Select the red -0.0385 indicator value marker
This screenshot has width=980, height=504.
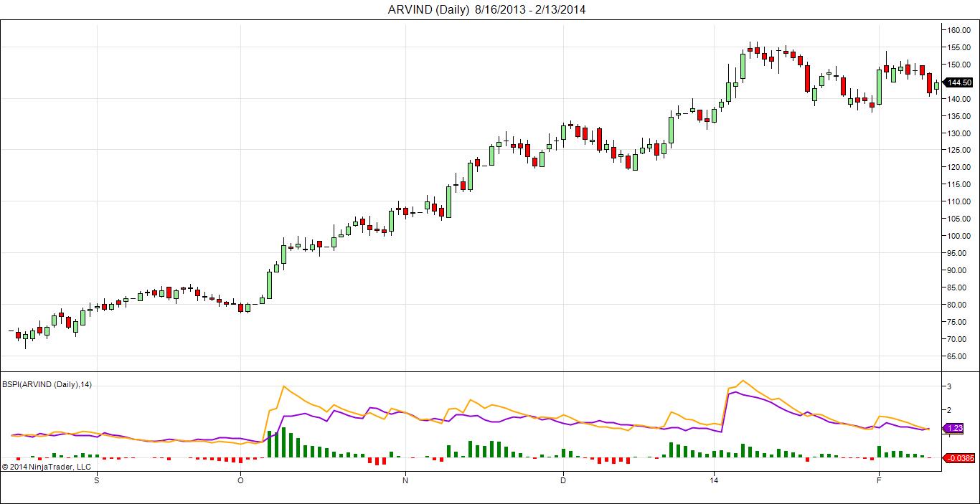tap(959, 458)
